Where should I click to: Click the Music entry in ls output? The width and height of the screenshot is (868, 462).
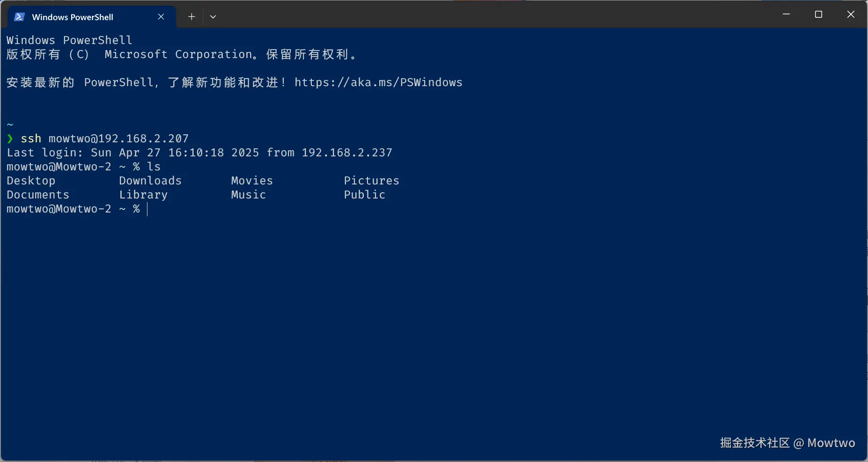[249, 195]
